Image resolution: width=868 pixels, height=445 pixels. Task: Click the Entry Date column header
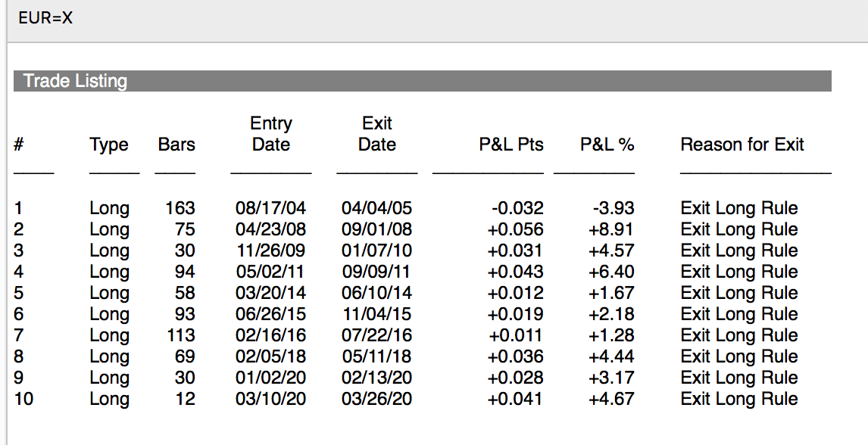pos(270,134)
